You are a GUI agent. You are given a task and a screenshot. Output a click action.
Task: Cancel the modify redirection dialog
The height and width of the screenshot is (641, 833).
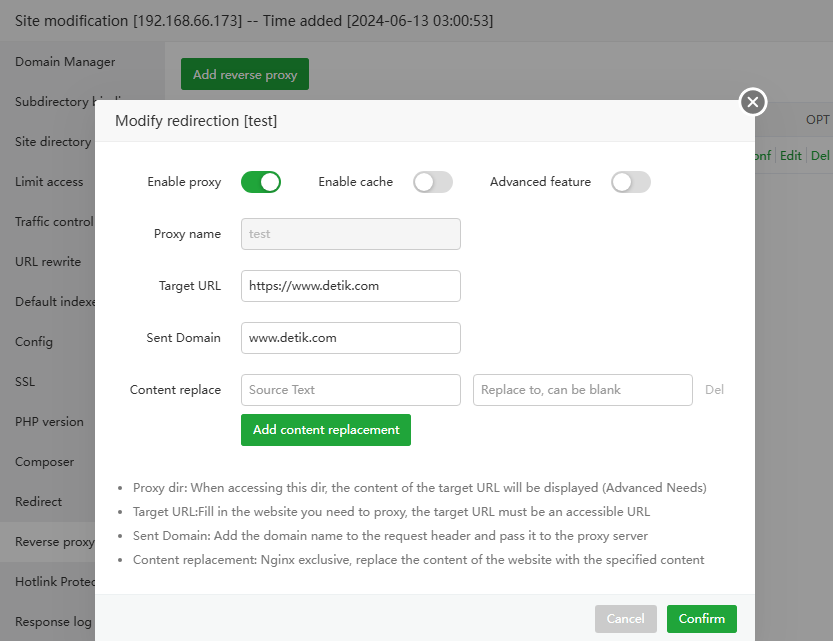point(625,619)
